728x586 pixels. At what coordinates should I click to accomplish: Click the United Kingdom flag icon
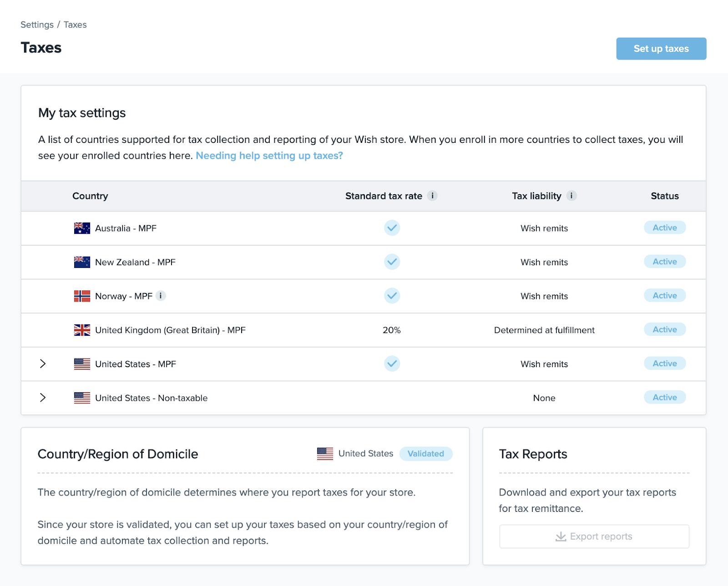pos(82,330)
